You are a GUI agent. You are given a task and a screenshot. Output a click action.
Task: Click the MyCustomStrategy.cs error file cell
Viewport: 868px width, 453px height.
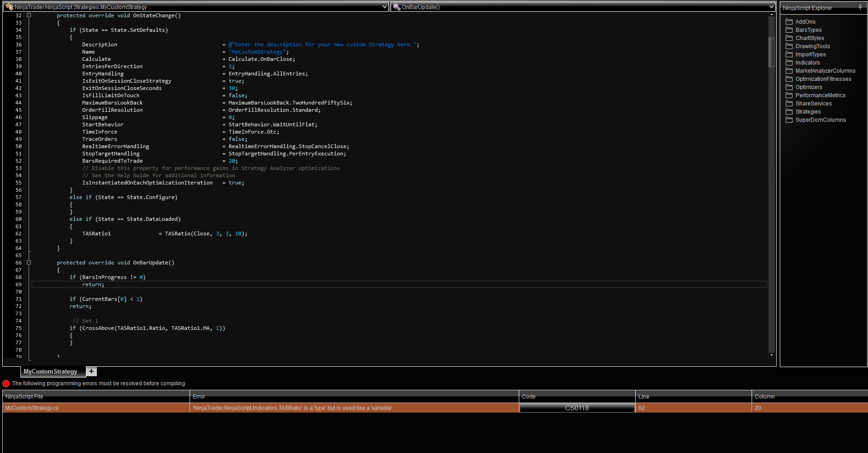pos(96,408)
